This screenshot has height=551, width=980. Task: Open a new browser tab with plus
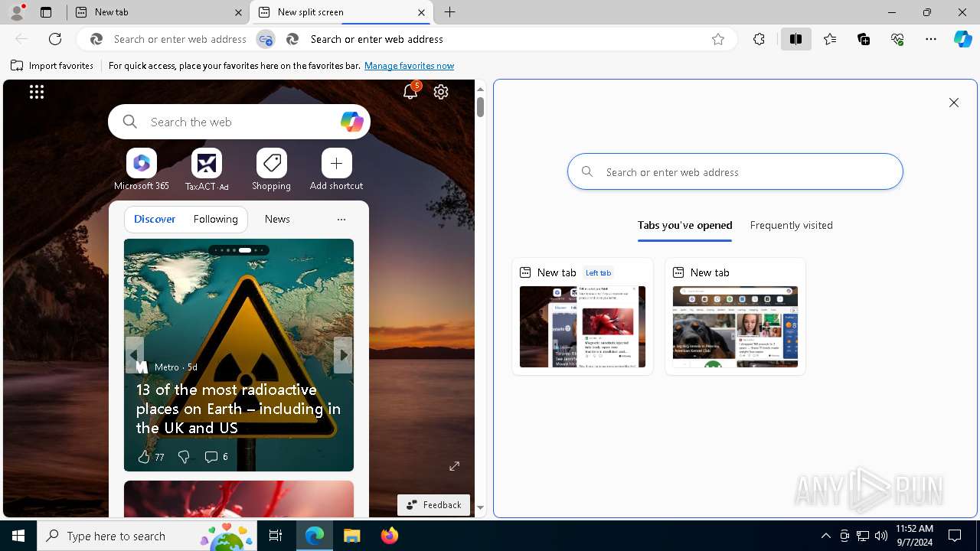450,12
